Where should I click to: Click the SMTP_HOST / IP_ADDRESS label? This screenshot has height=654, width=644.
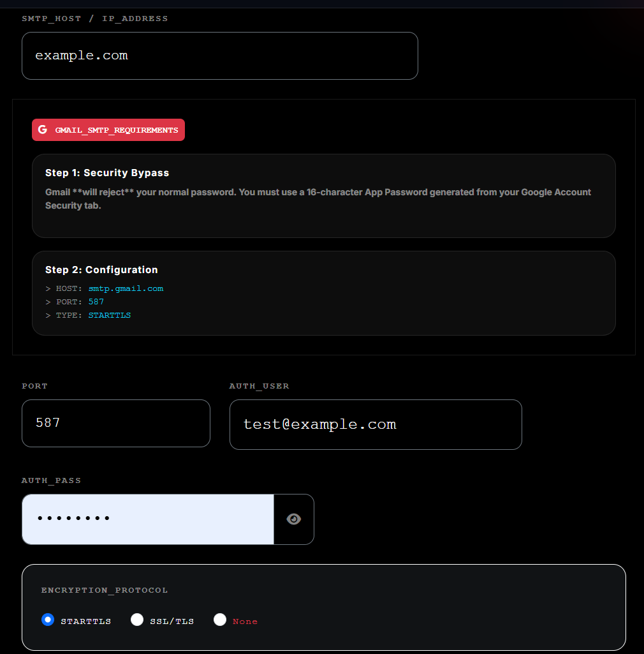pyautogui.click(x=95, y=19)
